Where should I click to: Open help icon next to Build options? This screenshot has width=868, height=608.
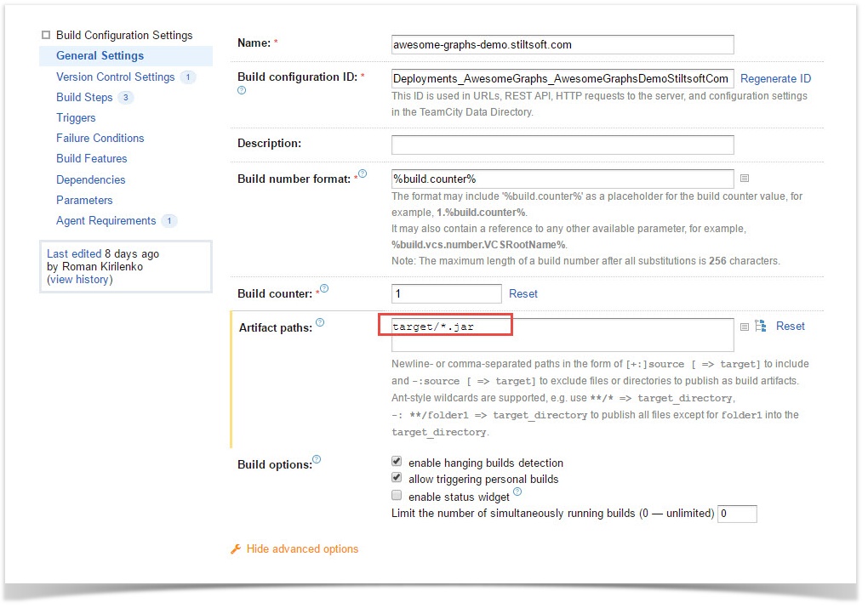click(317, 459)
